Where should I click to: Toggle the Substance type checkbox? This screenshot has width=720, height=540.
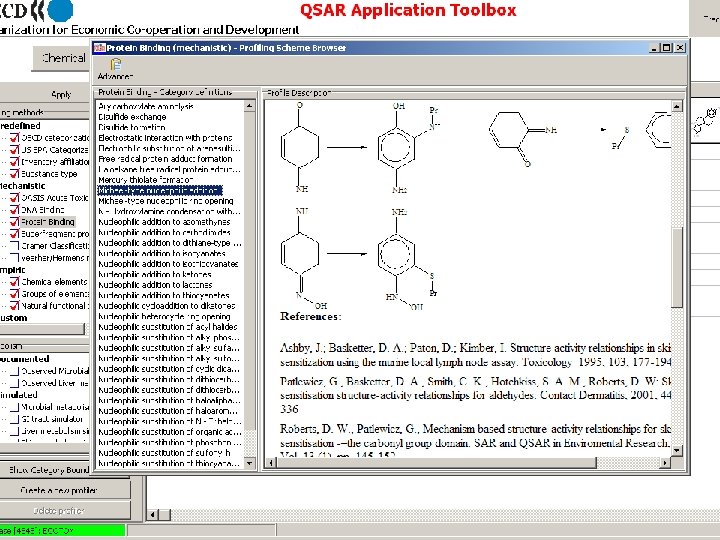[14, 174]
